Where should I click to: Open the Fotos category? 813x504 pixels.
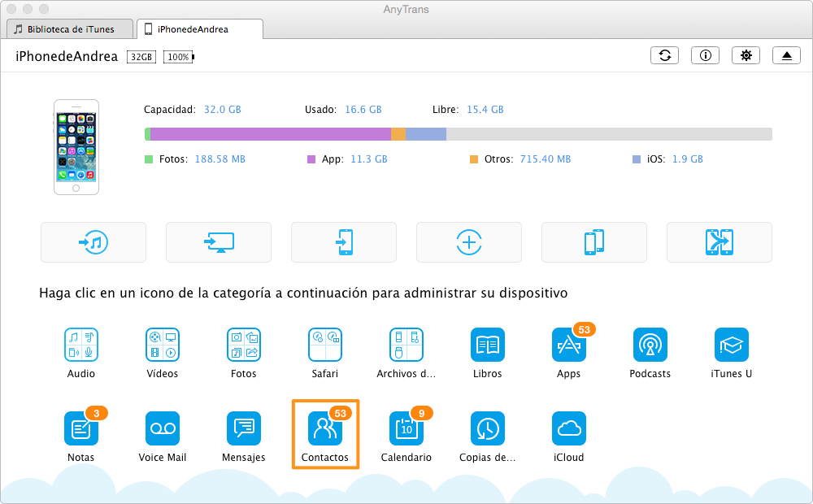[244, 345]
